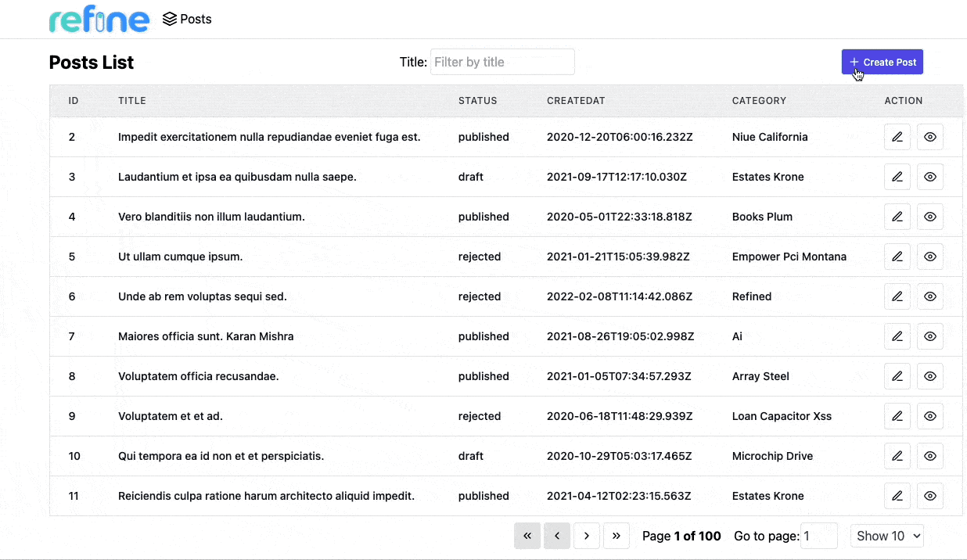View post 6 with the eye icon
The height and width of the screenshot is (560, 967).
pos(929,296)
